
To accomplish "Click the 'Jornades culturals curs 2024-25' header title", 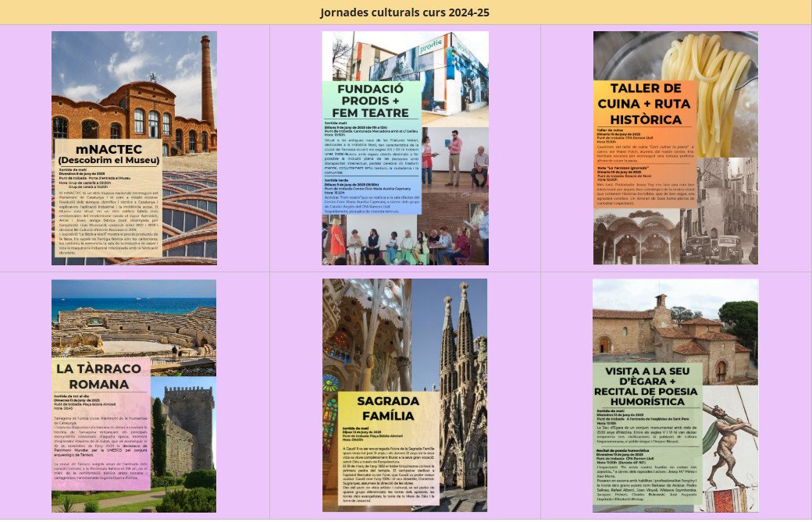I will (x=405, y=12).
